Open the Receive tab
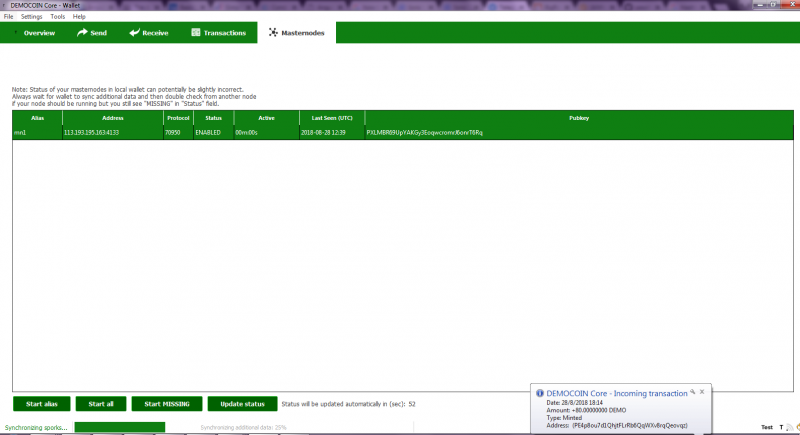 pos(148,33)
